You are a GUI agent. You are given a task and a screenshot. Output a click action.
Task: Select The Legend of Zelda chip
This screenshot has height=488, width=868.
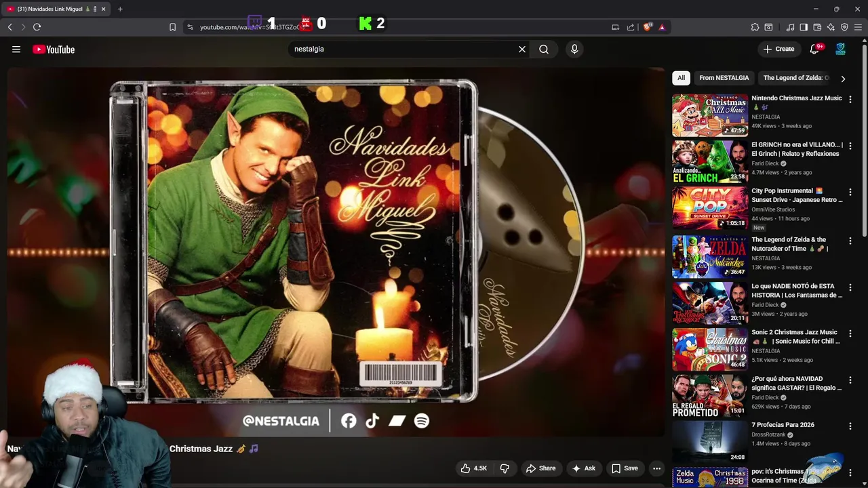[x=795, y=78]
